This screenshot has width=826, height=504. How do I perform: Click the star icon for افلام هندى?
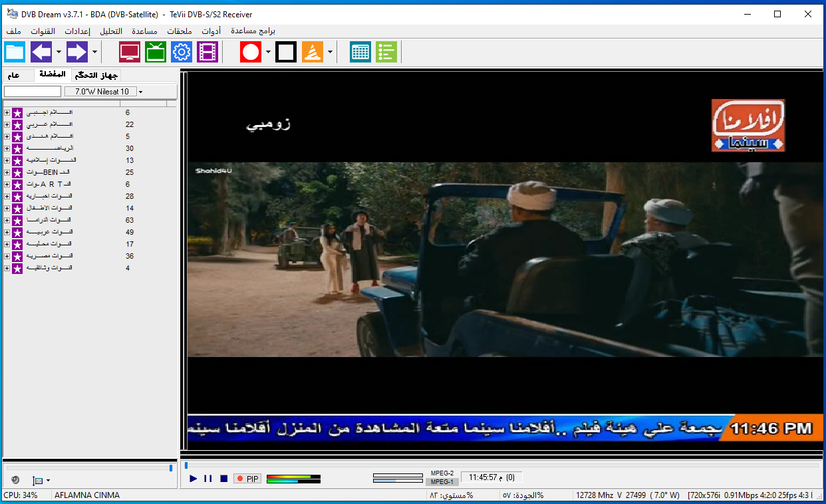pos(17,136)
